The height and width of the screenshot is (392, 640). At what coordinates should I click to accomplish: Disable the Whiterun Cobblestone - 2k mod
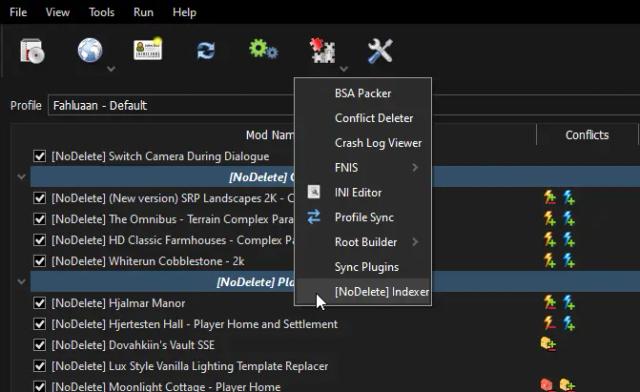(x=40, y=261)
